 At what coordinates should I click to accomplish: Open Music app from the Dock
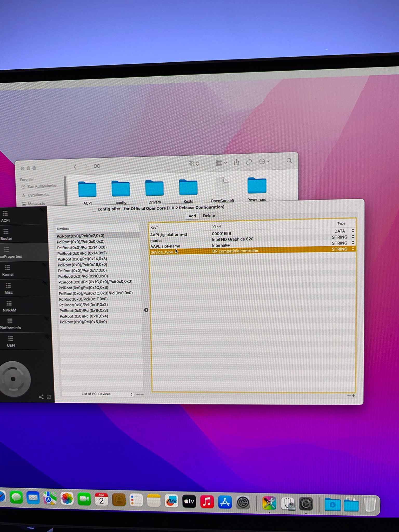coord(207,502)
